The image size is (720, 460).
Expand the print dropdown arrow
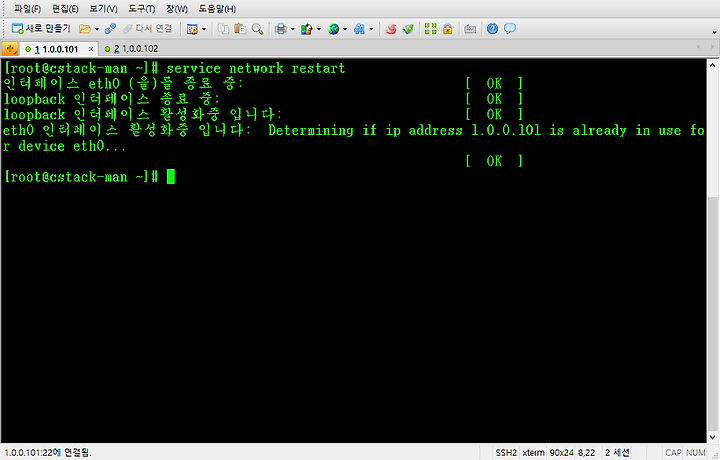pos(292,29)
